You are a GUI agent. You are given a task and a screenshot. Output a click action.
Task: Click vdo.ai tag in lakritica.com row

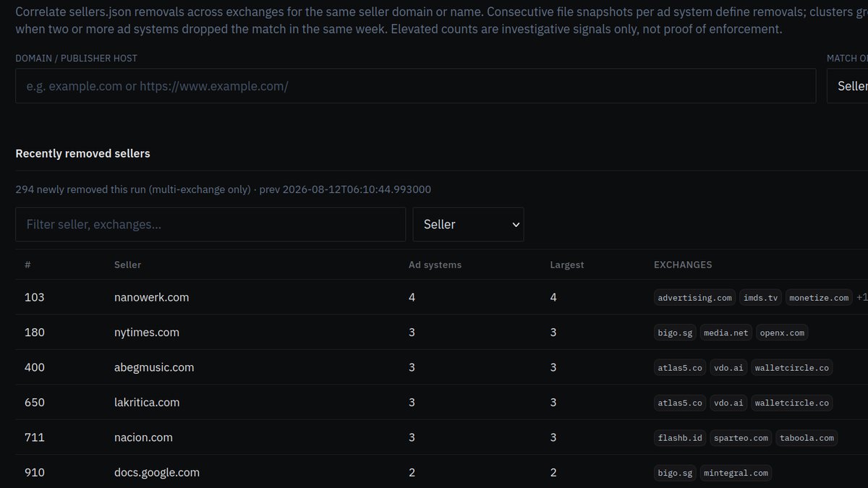tap(728, 402)
